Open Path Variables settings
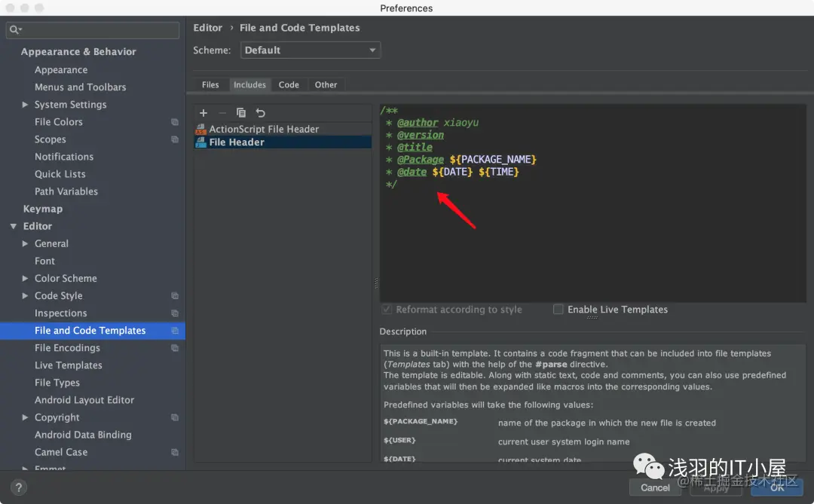This screenshot has height=504, width=814. pos(66,191)
